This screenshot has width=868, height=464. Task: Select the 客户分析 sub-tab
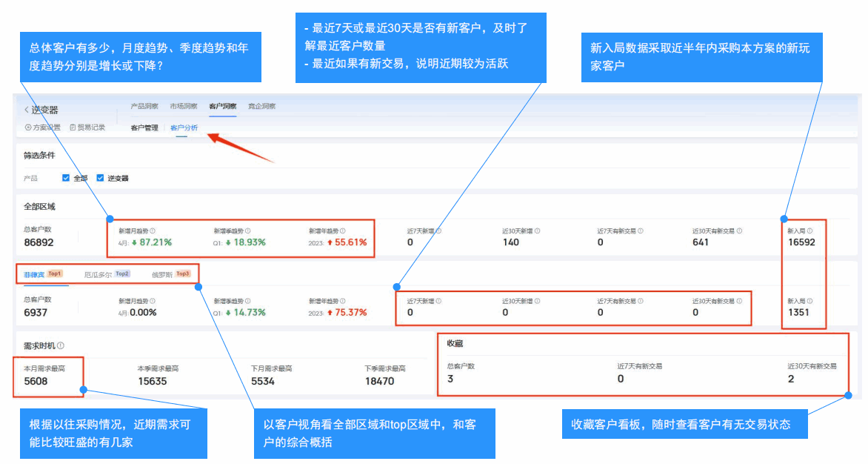coord(183,127)
